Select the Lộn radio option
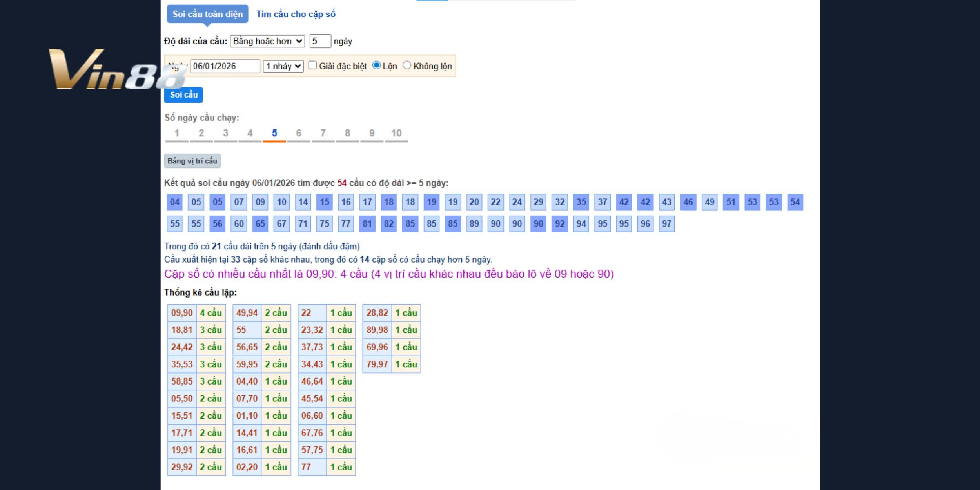Image resolution: width=980 pixels, height=490 pixels. point(376,65)
